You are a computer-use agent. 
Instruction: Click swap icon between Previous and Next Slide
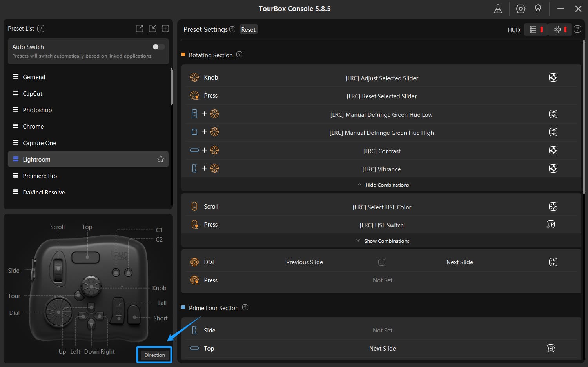tap(382, 262)
